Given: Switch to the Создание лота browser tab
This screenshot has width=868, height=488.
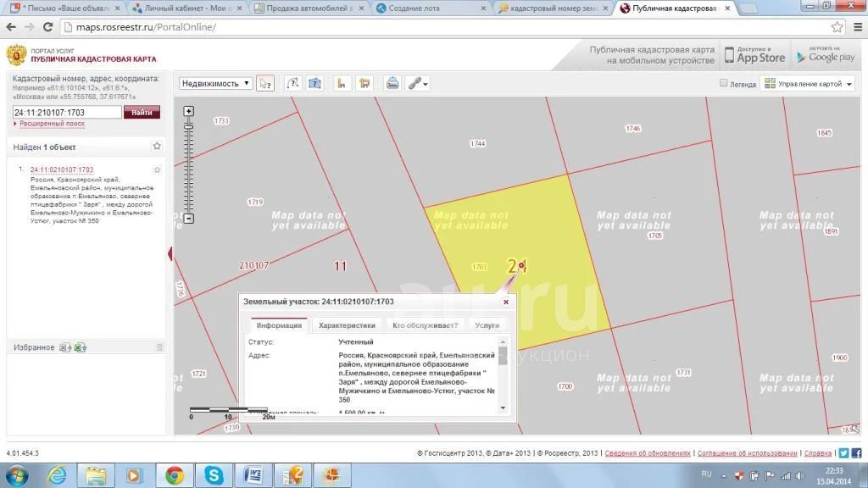Looking at the screenshot, I should pyautogui.click(x=431, y=8).
